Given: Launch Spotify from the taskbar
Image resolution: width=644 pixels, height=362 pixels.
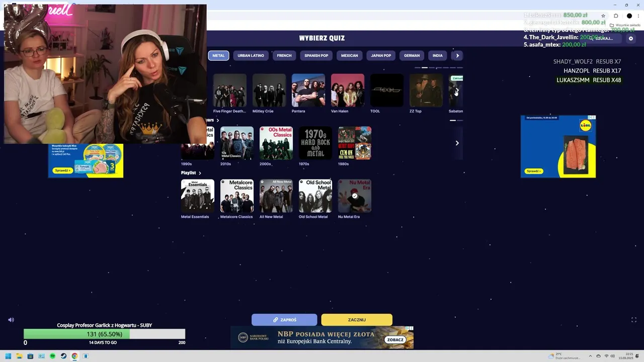Looking at the screenshot, I should pyautogui.click(x=52, y=356).
